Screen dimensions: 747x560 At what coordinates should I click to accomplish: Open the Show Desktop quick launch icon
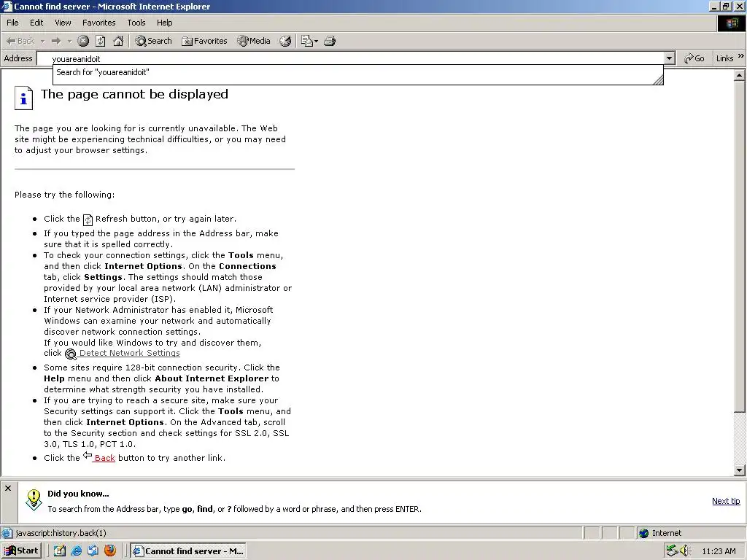pos(60,551)
